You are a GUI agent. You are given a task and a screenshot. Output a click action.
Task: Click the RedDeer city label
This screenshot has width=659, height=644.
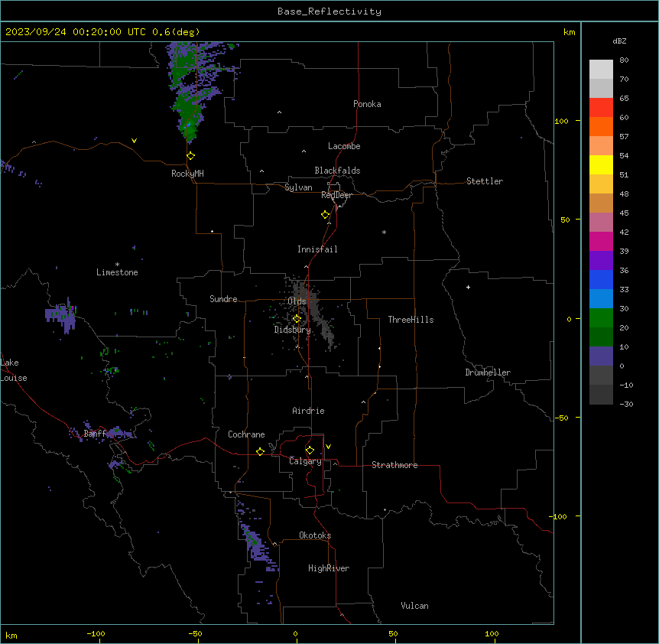336,195
